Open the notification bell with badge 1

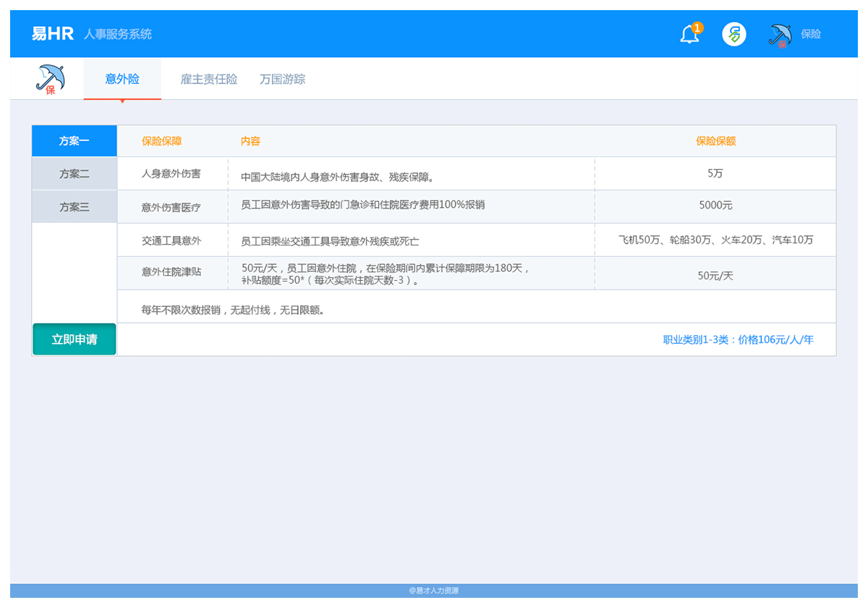(691, 33)
